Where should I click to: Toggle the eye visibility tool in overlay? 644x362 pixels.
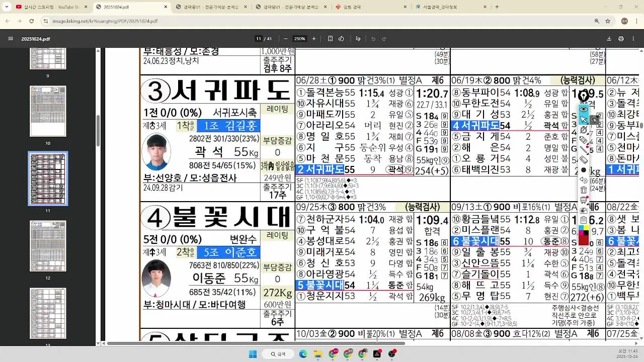pyautogui.click(x=583, y=109)
